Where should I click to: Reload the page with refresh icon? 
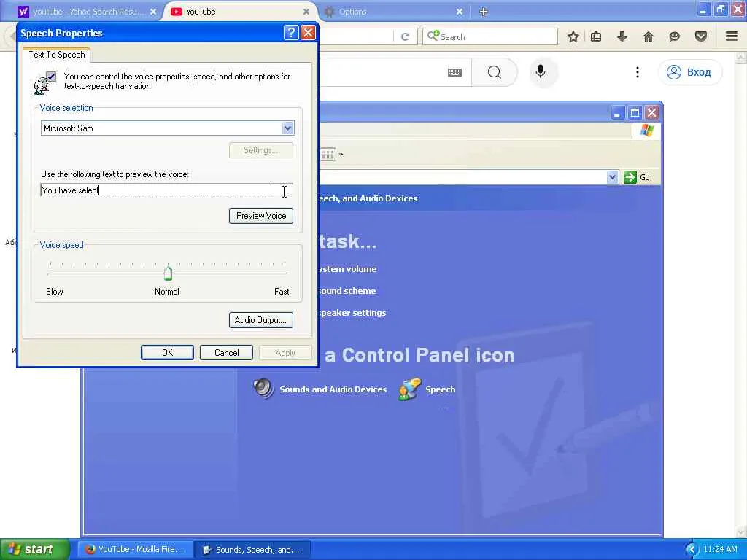pos(405,36)
